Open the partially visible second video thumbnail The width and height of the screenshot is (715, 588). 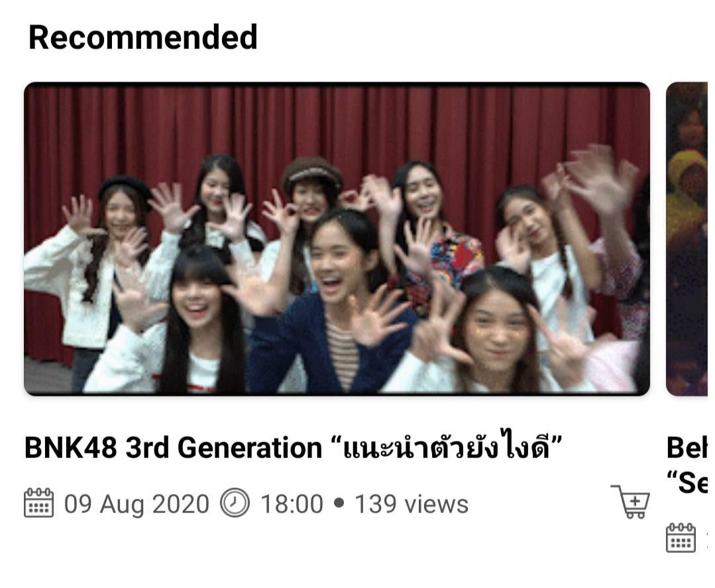click(x=687, y=239)
